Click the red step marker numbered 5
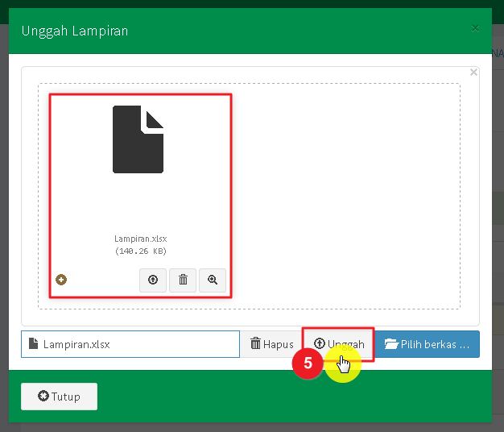This screenshot has width=504, height=432. [308, 363]
